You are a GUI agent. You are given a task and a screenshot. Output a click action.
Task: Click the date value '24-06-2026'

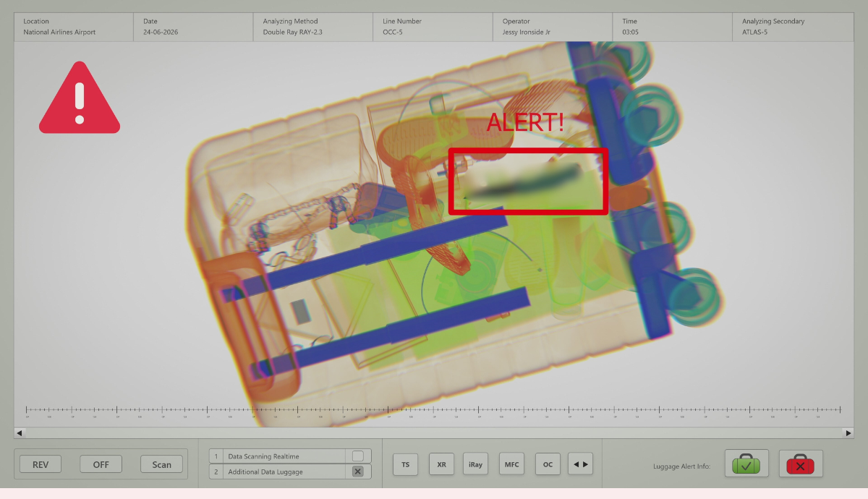(161, 33)
